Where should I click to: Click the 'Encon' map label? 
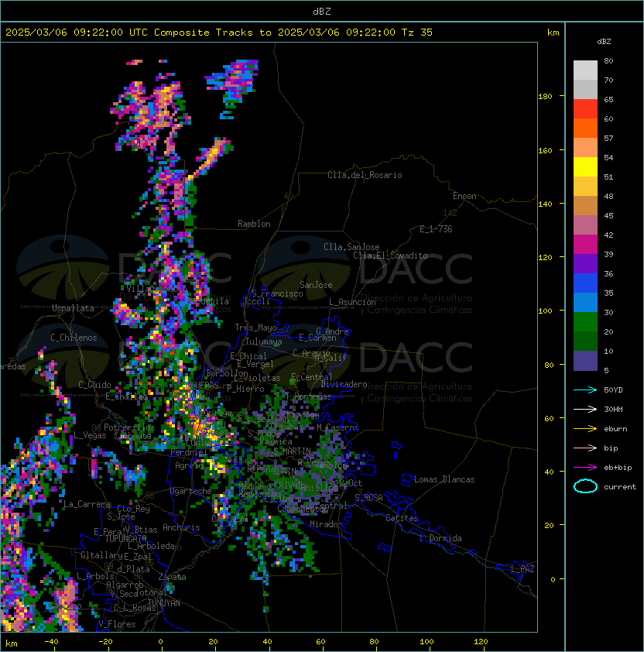click(464, 196)
